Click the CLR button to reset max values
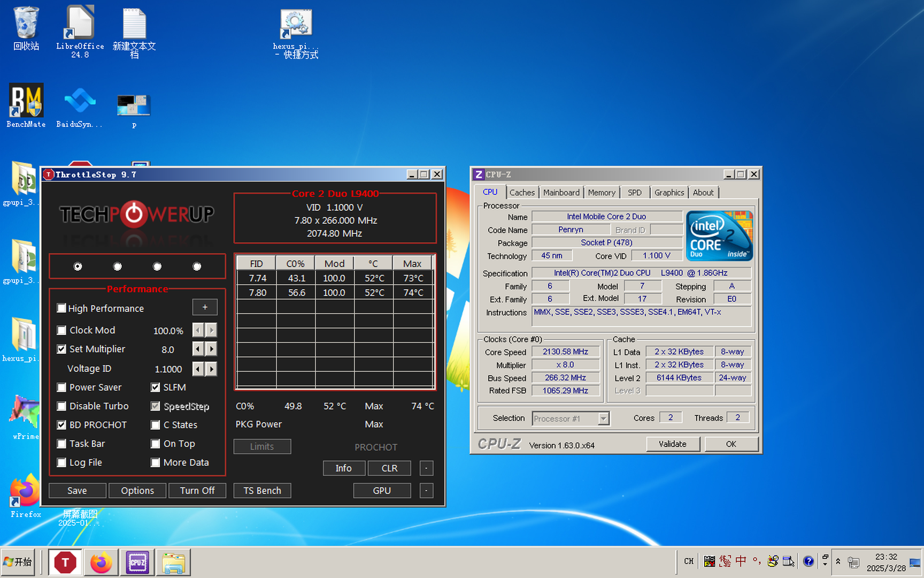Image resolution: width=924 pixels, height=578 pixels. [389, 468]
